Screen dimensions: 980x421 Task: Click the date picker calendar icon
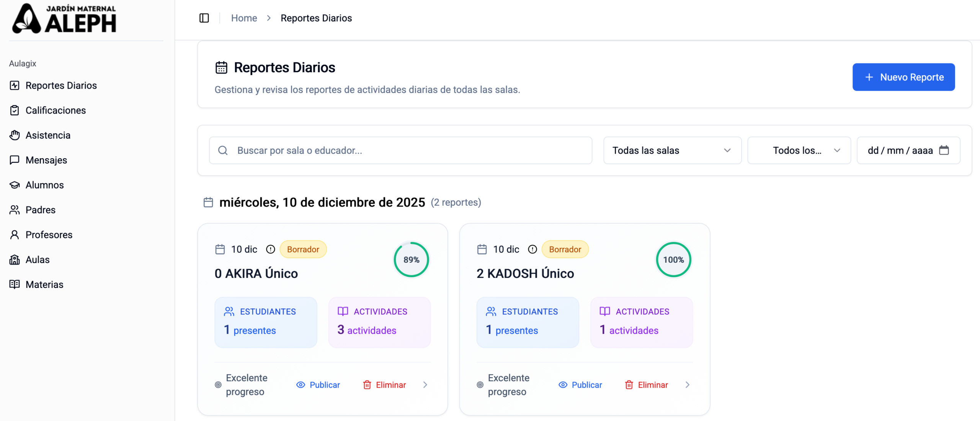[944, 150]
